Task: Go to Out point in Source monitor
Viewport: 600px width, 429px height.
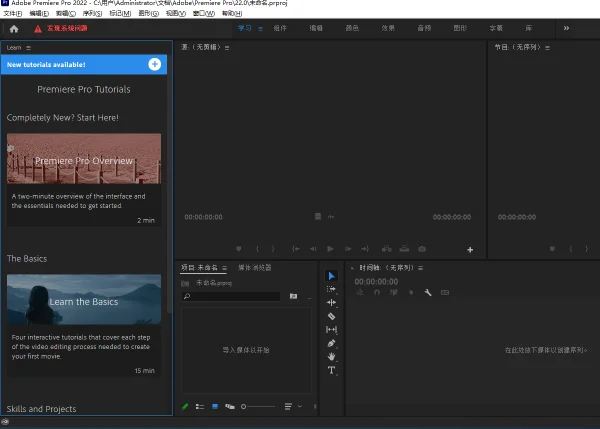Action: point(365,249)
